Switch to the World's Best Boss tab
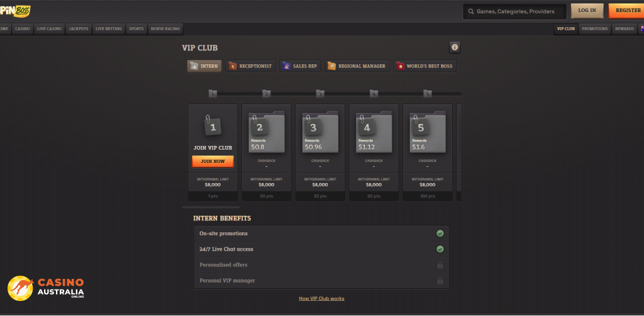The width and height of the screenshot is (644, 316). [x=425, y=65]
